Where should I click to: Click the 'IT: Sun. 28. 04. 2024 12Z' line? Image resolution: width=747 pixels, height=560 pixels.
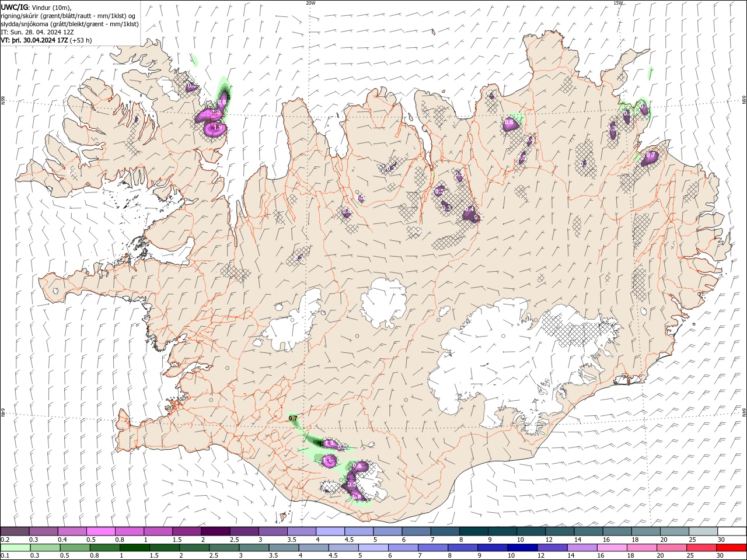click(x=37, y=33)
